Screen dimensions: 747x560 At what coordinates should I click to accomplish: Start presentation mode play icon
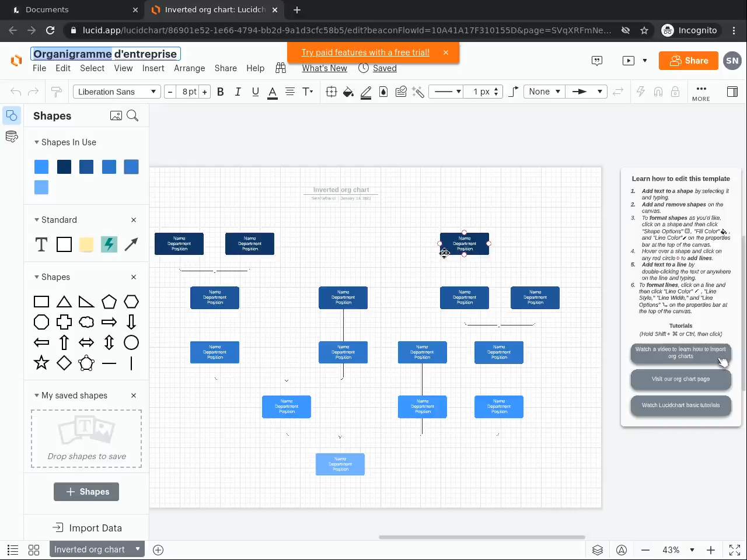[x=629, y=60]
